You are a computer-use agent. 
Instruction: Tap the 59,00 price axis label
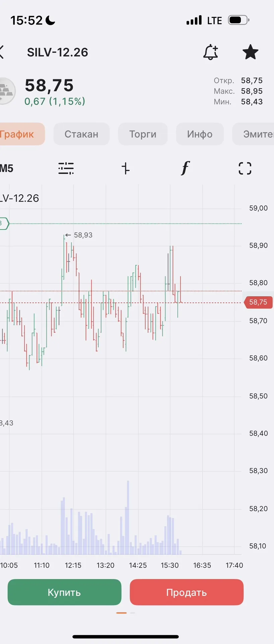coord(259,208)
